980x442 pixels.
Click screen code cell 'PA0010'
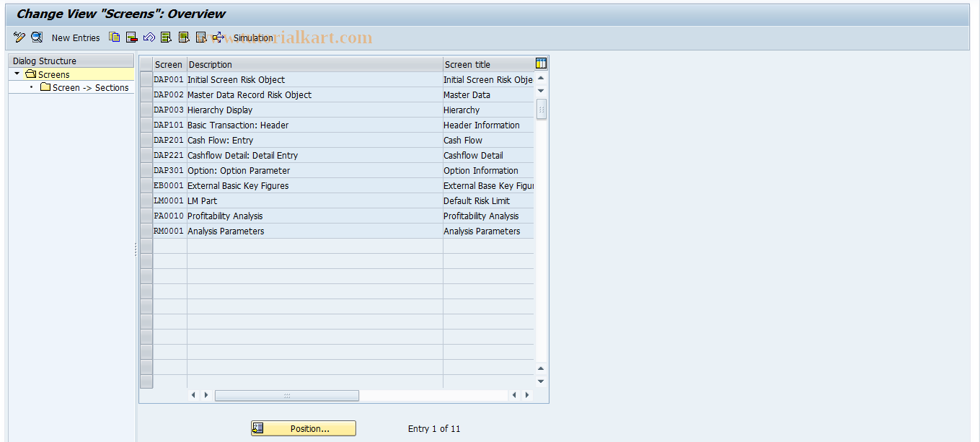169,216
